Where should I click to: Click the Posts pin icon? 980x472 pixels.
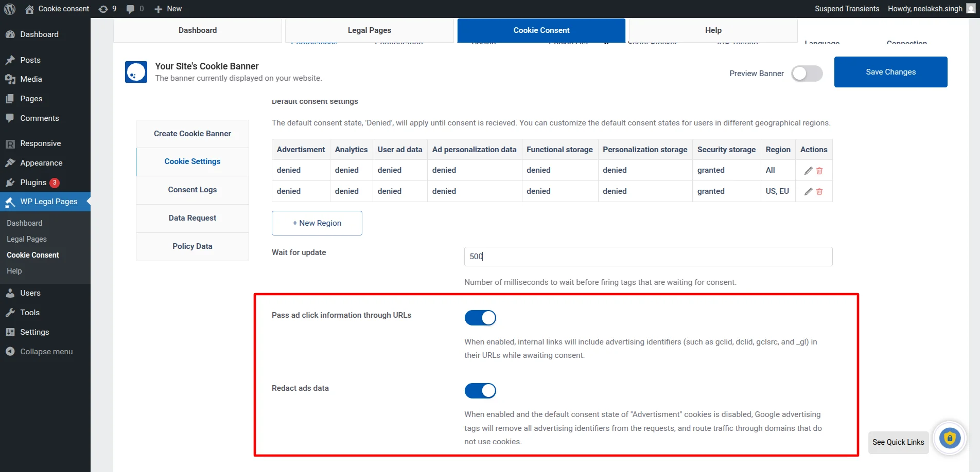[10, 60]
